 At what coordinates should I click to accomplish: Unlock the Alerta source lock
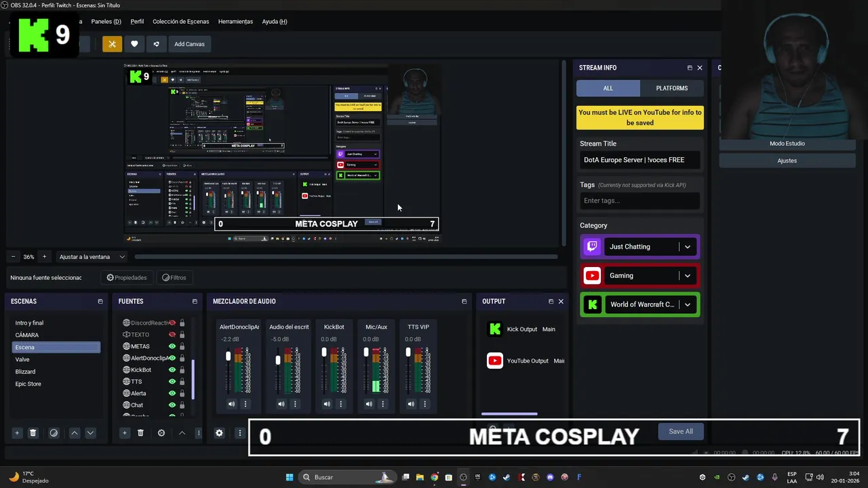182,393
